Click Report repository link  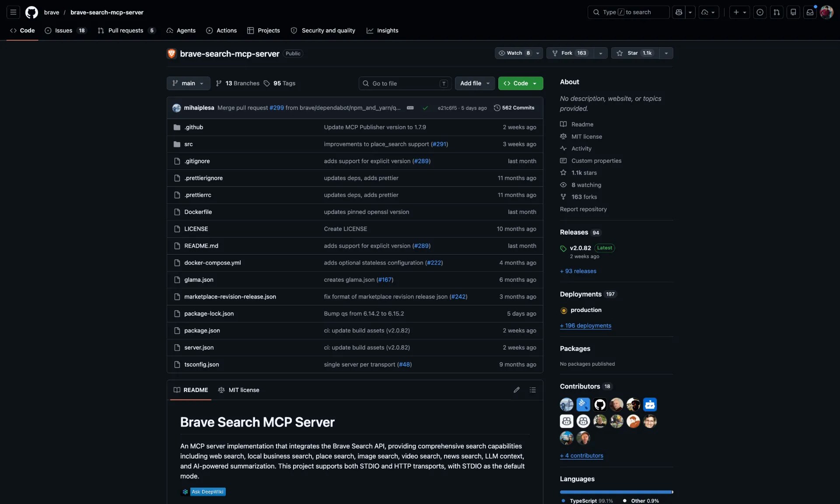point(583,209)
